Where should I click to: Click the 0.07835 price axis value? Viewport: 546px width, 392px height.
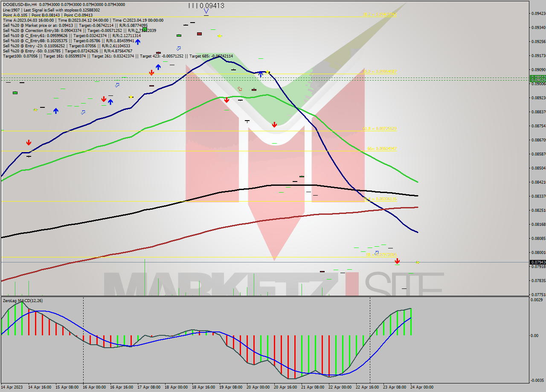tap(539, 280)
